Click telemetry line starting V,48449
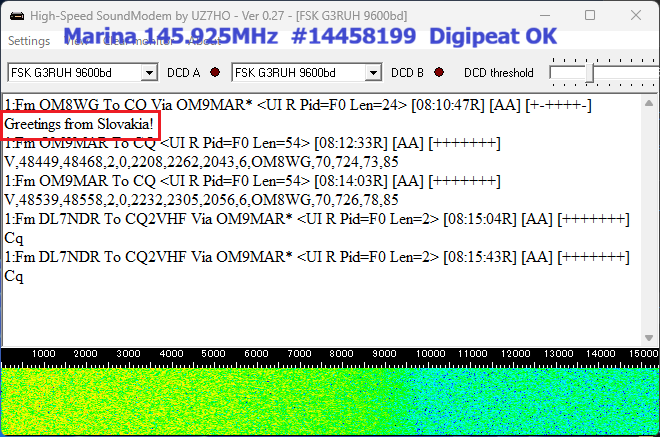The image size is (660, 437). pyautogui.click(x=201, y=162)
